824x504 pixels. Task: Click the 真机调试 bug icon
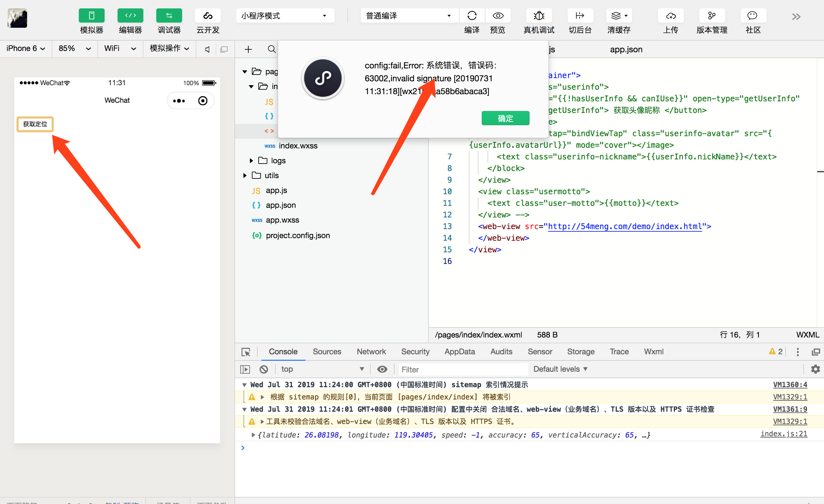click(539, 16)
